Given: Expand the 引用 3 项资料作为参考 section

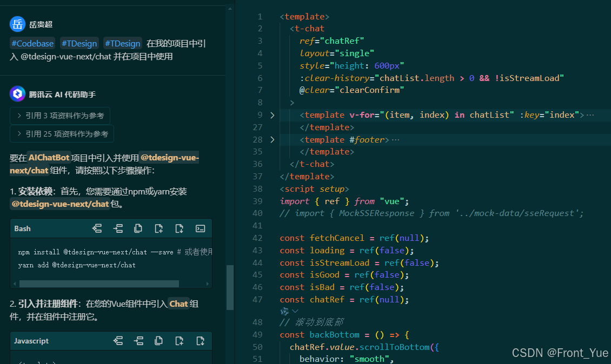Looking at the screenshot, I should [x=60, y=116].
